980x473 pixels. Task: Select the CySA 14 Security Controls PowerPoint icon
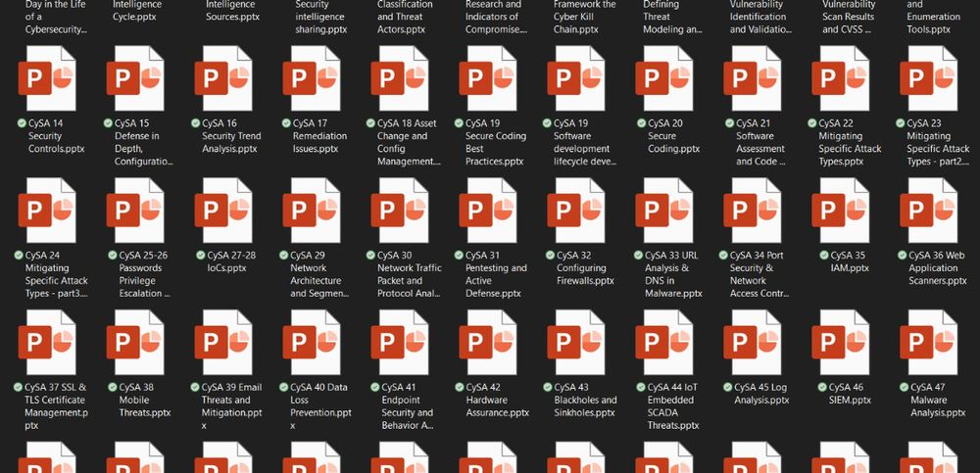(46, 78)
